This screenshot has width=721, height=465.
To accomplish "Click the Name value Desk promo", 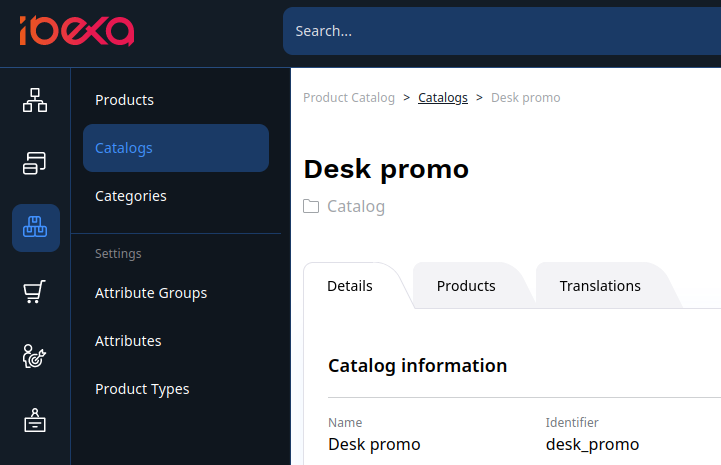I will [374, 444].
